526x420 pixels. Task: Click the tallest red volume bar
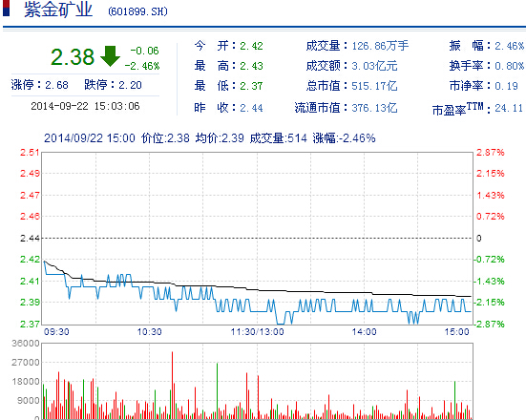click(x=173, y=385)
